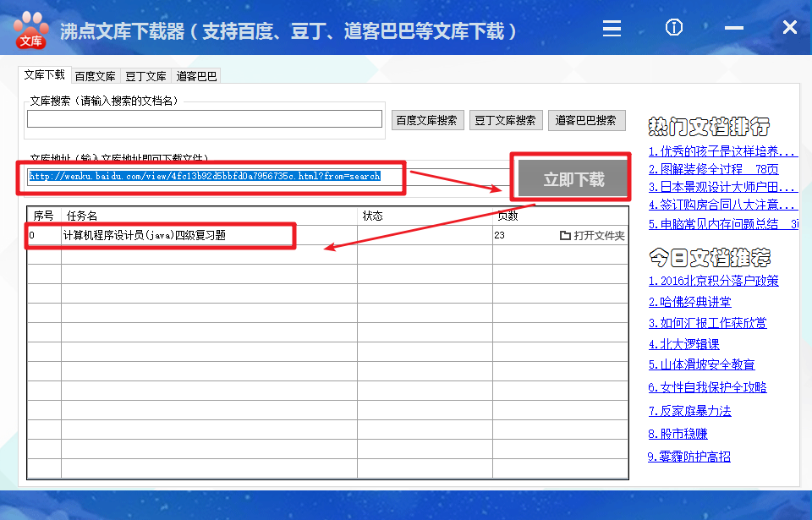The image size is (812, 520).
Task: Click the 百度文库搜索 button
Action: (427, 120)
